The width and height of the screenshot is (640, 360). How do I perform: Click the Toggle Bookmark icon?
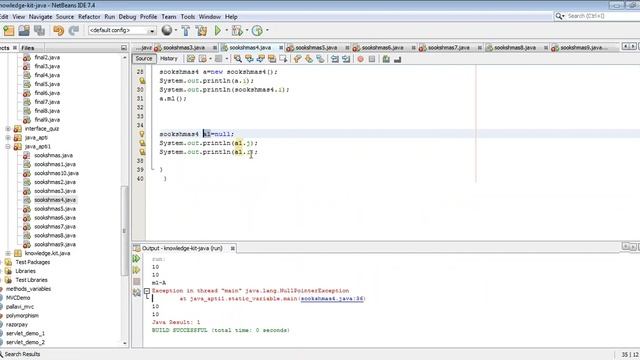[320, 59]
